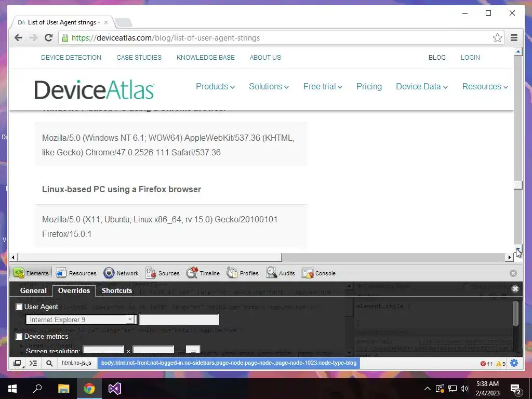Screen dimensions: 532x399
Task: Reload the page
Action: tap(48, 37)
